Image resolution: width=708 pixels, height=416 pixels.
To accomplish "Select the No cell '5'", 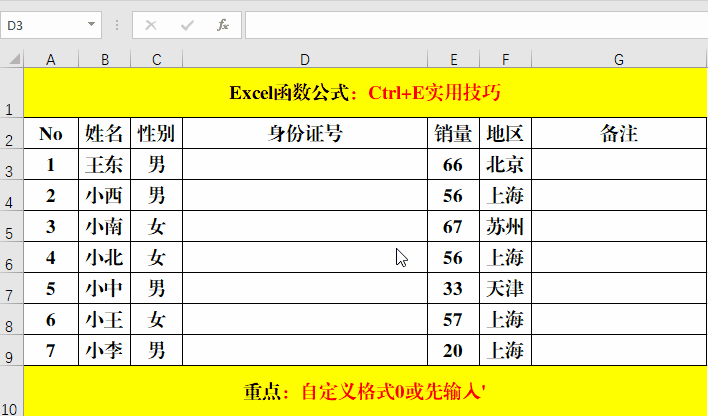I will 51,288.
